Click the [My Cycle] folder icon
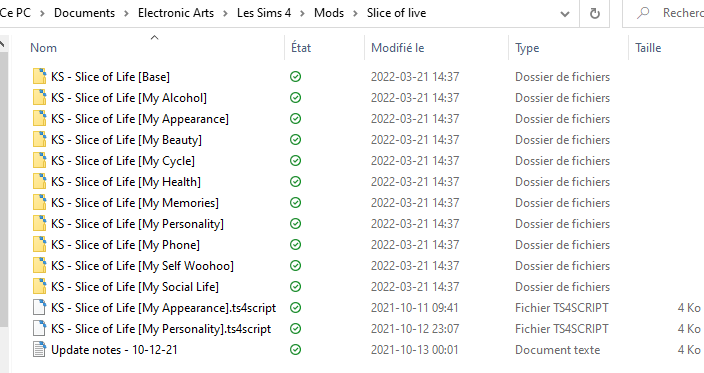 click(40, 161)
